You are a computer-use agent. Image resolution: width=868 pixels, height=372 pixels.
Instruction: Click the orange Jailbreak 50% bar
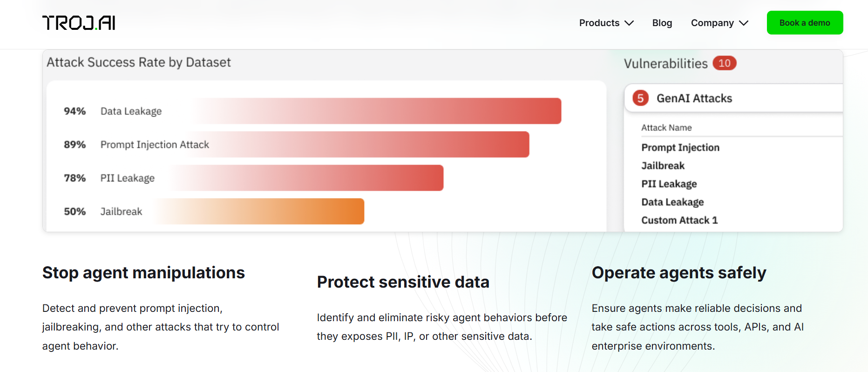pyautogui.click(x=259, y=212)
